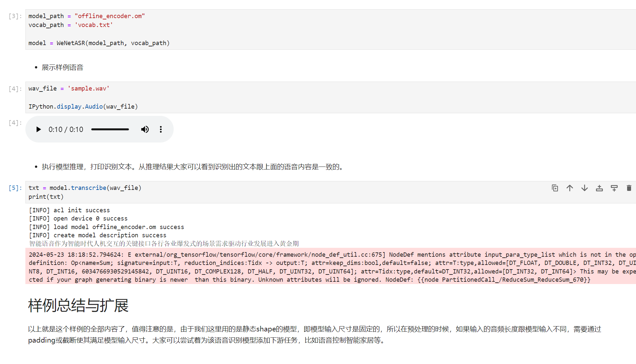Viewport: 636px width, 364px height.
Task: Click the summary paragraph starting 以上就是
Action: coord(315,334)
